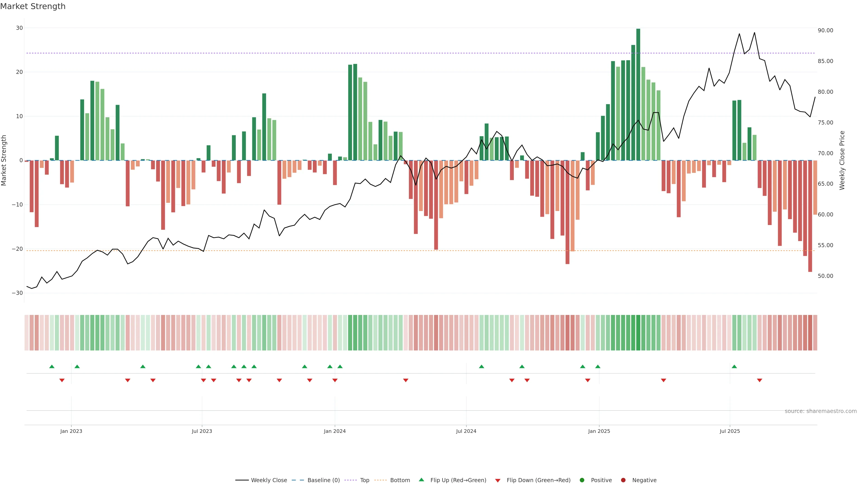Image resolution: width=868 pixels, height=488 pixels.
Task: Toggle the Baseline (0) legend entry
Action: (315, 480)
